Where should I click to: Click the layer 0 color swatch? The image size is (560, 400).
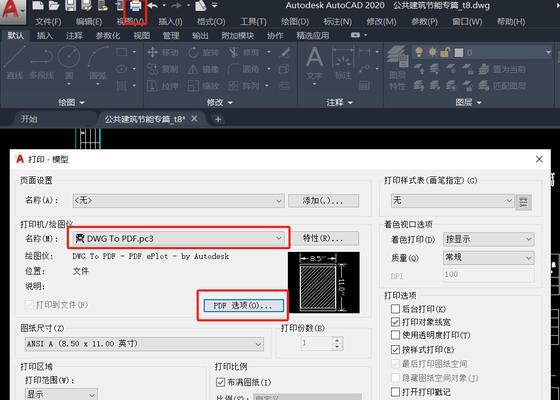point(459,53)
